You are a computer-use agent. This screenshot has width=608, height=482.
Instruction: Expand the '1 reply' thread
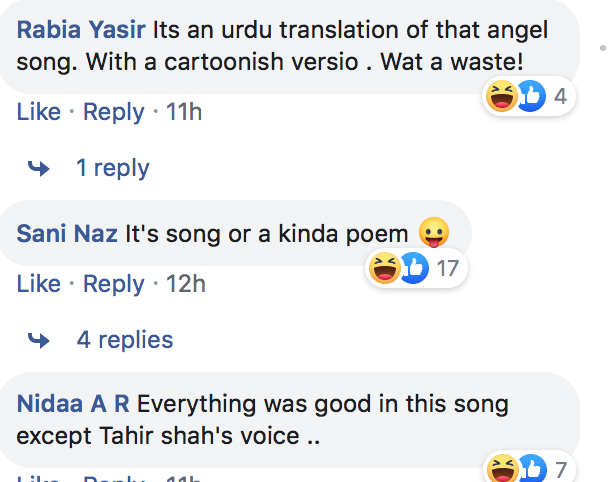click(112, 168)
